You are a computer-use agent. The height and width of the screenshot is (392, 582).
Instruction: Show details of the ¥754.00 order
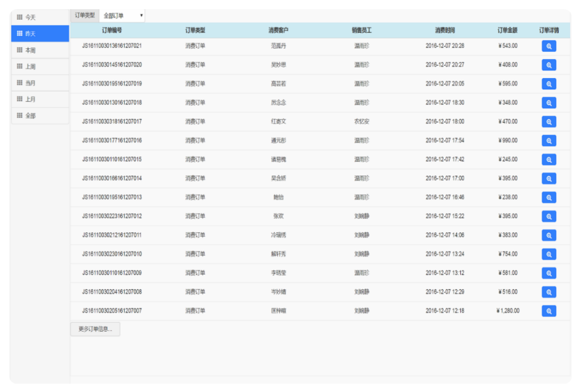[548, 255]
